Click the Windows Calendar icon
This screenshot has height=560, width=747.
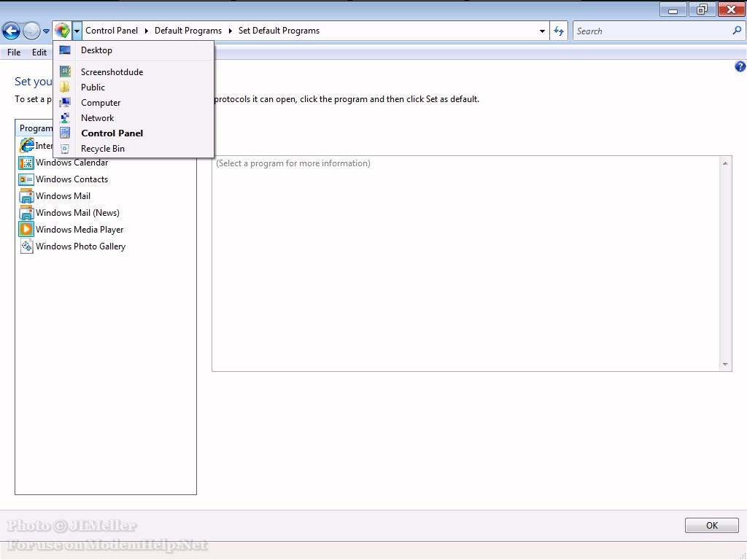[26, 163]
